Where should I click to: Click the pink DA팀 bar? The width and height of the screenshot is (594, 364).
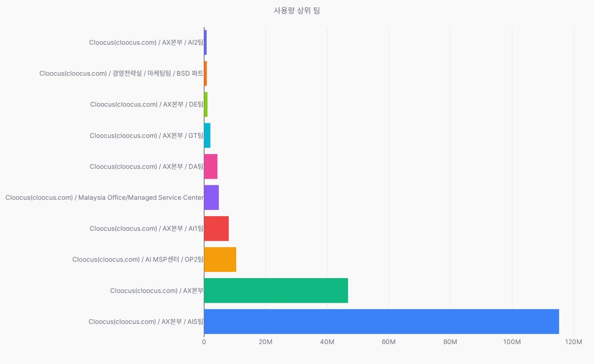[x=211, y=166]
